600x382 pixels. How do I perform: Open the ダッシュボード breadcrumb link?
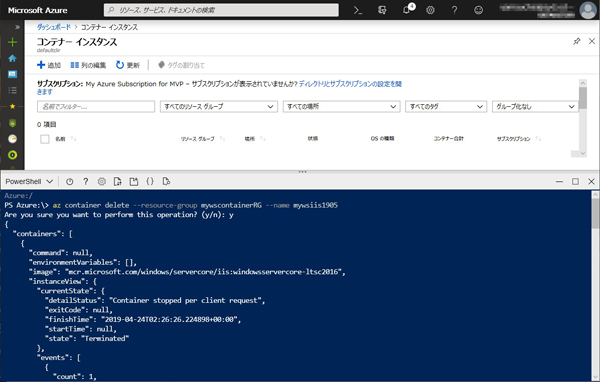click(x=54, y=27)
